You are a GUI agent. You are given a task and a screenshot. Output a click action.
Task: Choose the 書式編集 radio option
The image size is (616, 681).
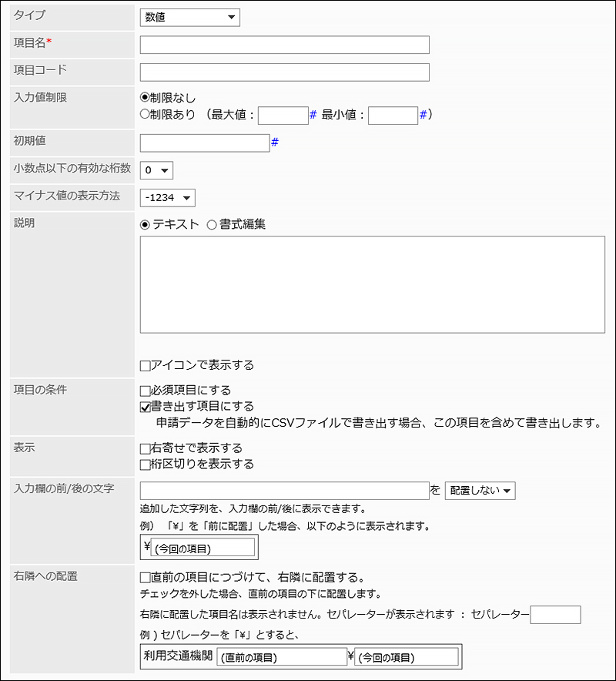click(x=212, y=225)
